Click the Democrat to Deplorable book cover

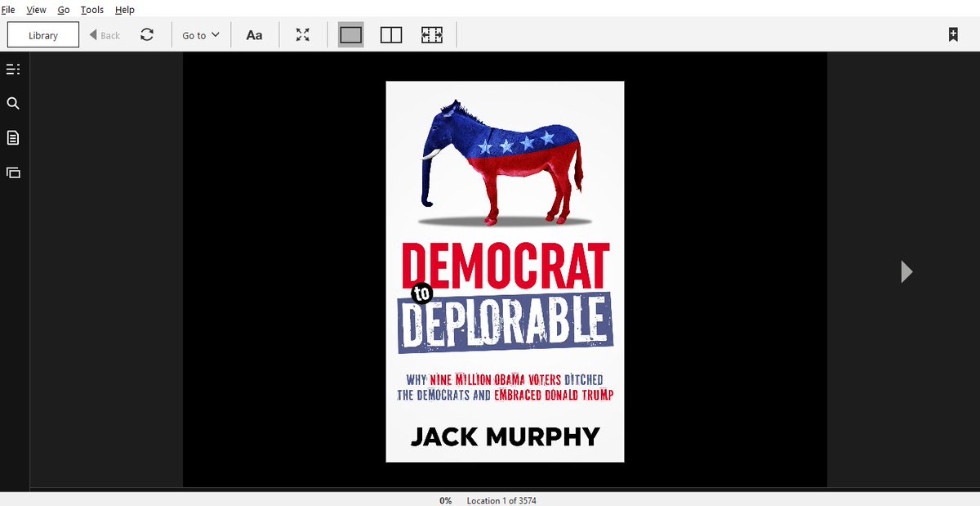[x=505, y=271]
